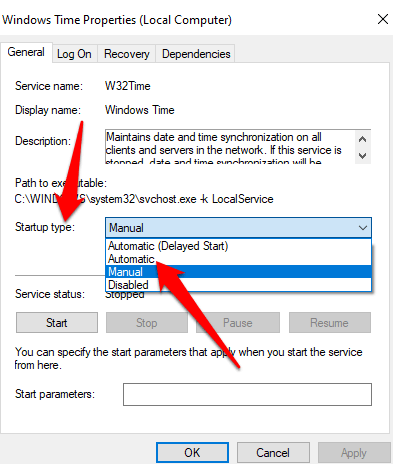Open the Log On tab
This screenshot has height=464, width=395.
tap(74, 54)
